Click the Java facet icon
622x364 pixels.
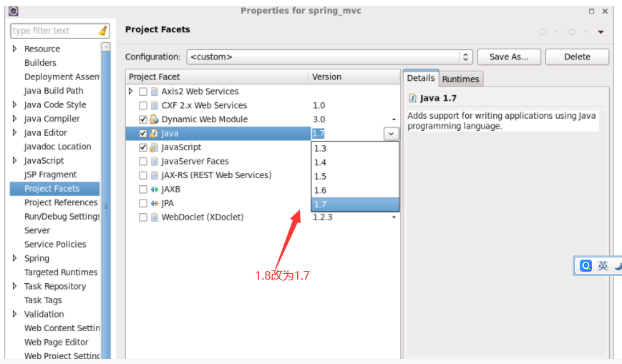click(x=154, y=134)
